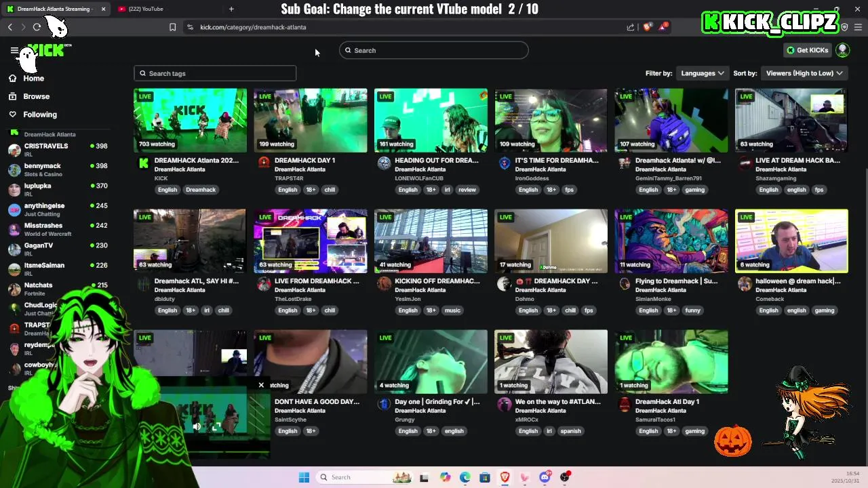Open site information icon beside kick.com URL

pyautogui.click(x=190, y=27)
